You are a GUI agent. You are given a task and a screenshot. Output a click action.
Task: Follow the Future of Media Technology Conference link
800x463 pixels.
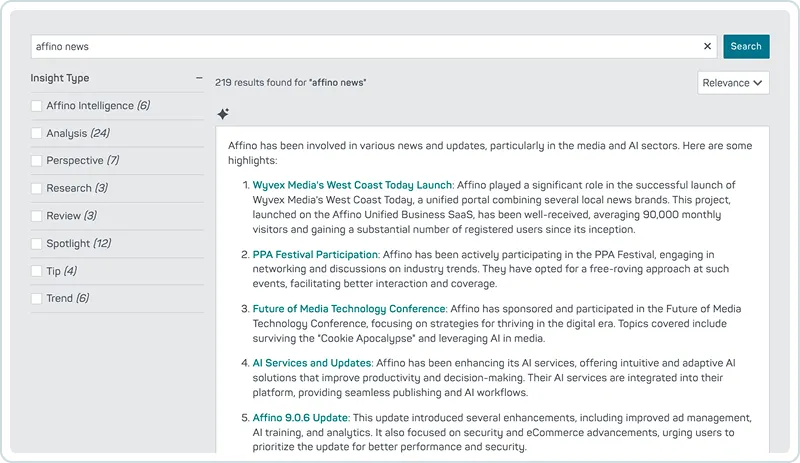pos(349,308)
